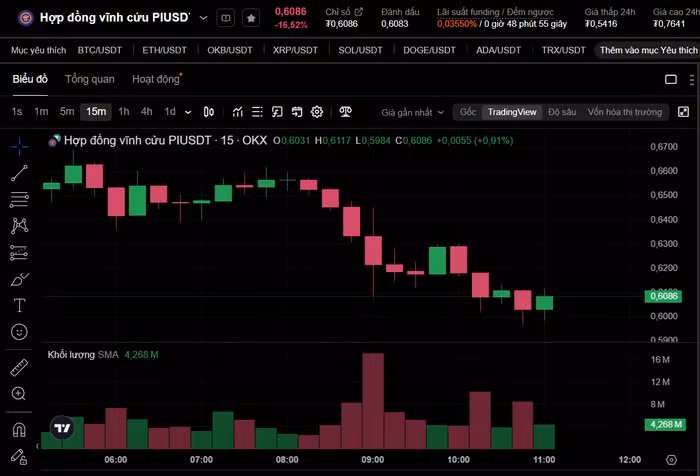Expand the PIUSDT contract pair selector
This screenshot has width=700, height=476.
[204, 18]
